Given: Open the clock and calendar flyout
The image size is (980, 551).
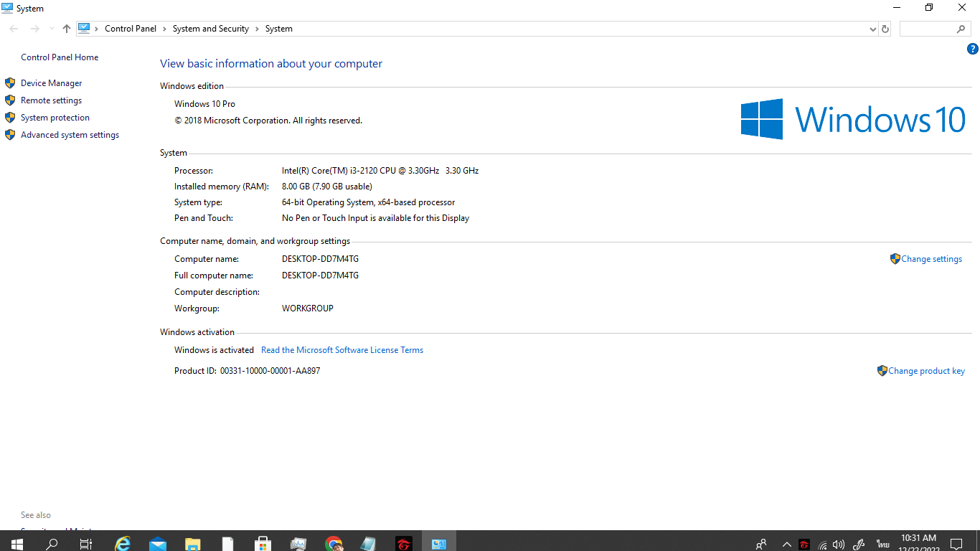Looking at the screenshot, I should pos(919,543).
